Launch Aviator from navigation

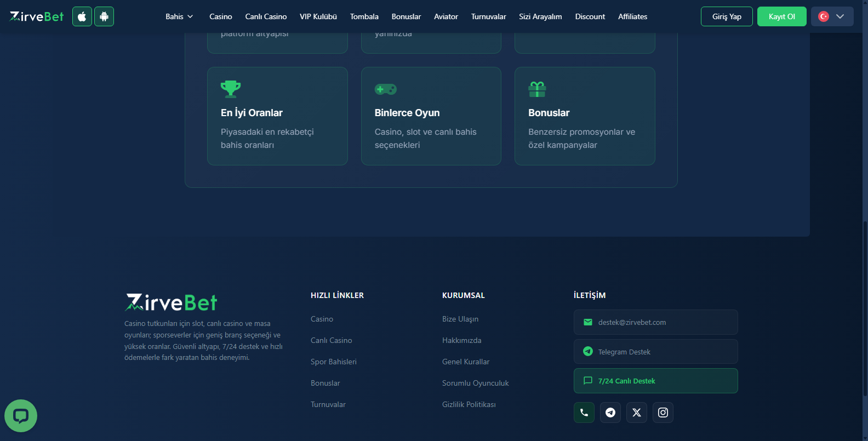coord(446,16)
